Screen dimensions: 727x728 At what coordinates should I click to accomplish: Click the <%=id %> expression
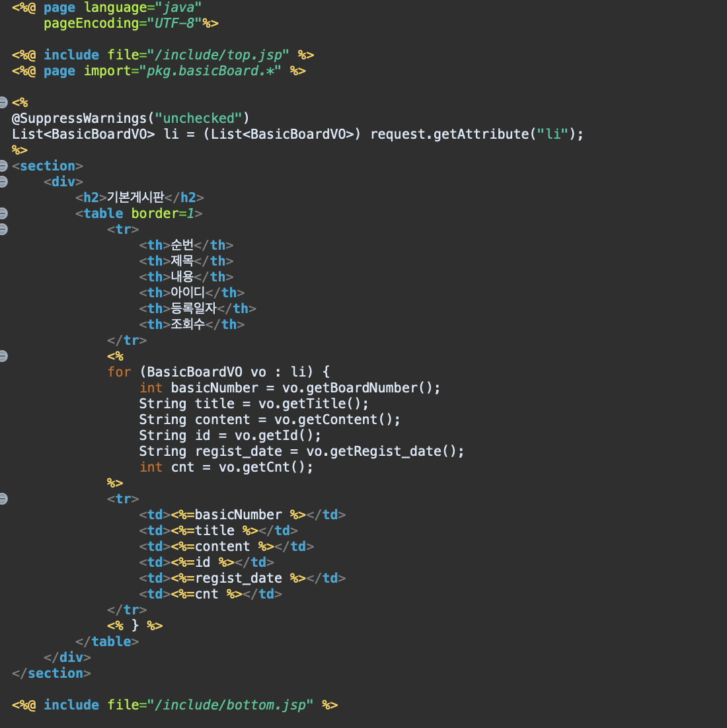click(202, 562)
